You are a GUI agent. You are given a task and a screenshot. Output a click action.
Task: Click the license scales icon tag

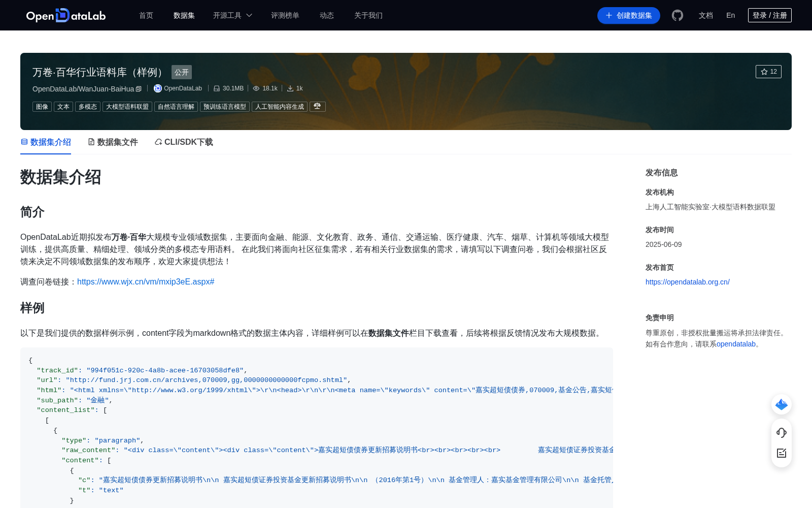pos(318,106)
